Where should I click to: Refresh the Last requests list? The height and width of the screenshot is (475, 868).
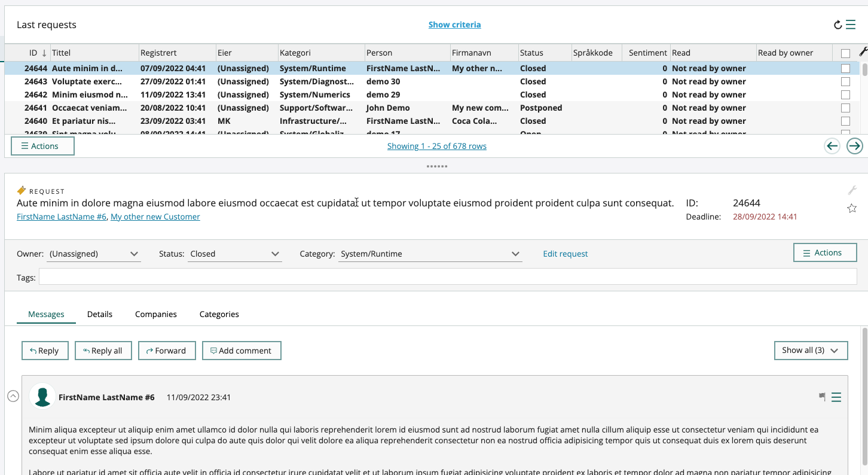coord(838,25)
